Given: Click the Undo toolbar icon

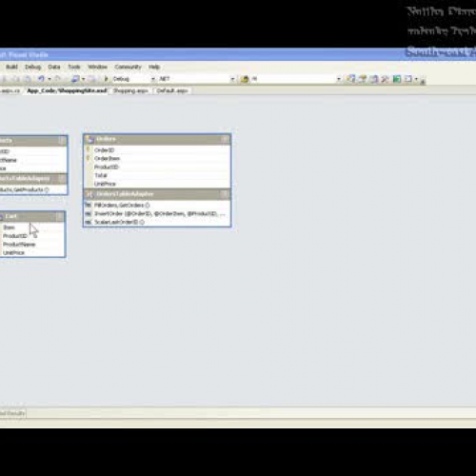Looking at the screenshot, I should [x=41, y=79].
